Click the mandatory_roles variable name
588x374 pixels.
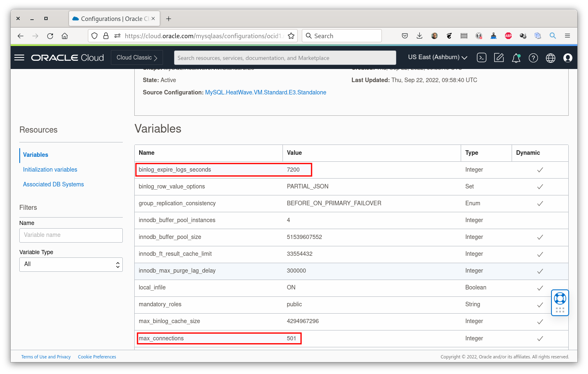point(160,304)
